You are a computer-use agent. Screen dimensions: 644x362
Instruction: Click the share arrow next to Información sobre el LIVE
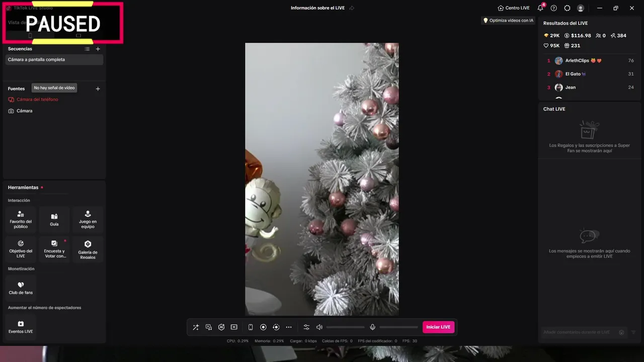tap(352, 8)
